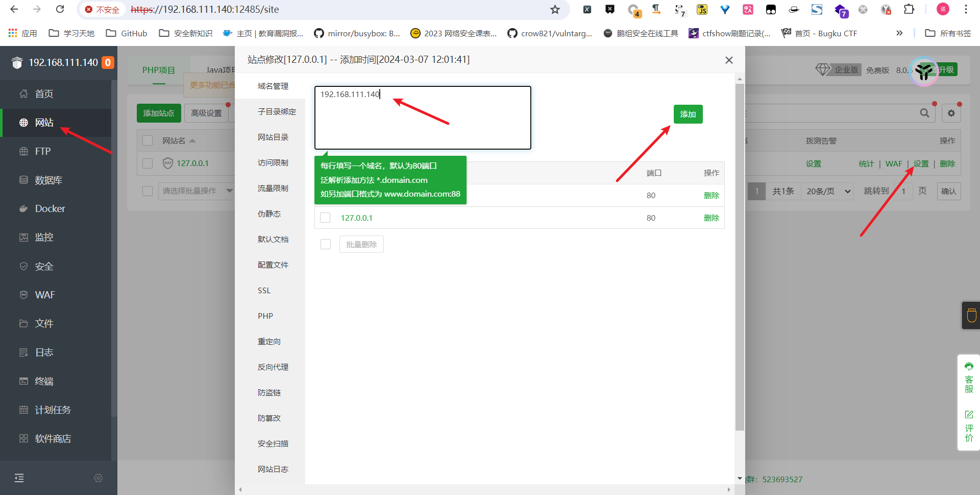Expand the bookmarks overflow chevron
Viewport: 980px width, 495px height.
click(x=899, y=33)
